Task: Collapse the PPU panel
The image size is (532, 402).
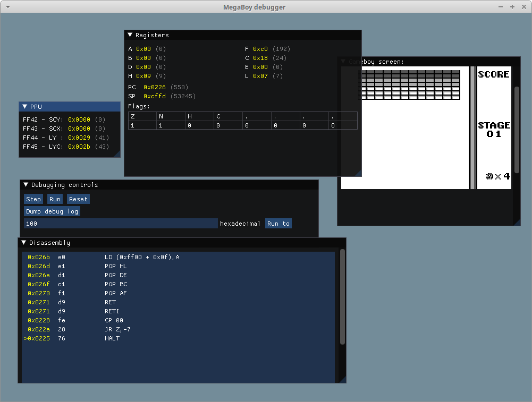Action: 25,107
